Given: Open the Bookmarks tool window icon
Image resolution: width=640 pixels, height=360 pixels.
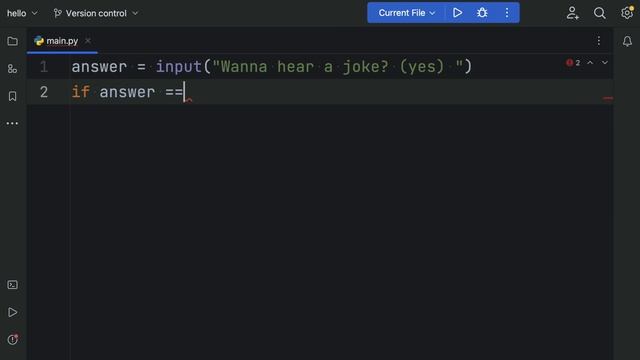Looking at the screenshot, I should point(12,96).
